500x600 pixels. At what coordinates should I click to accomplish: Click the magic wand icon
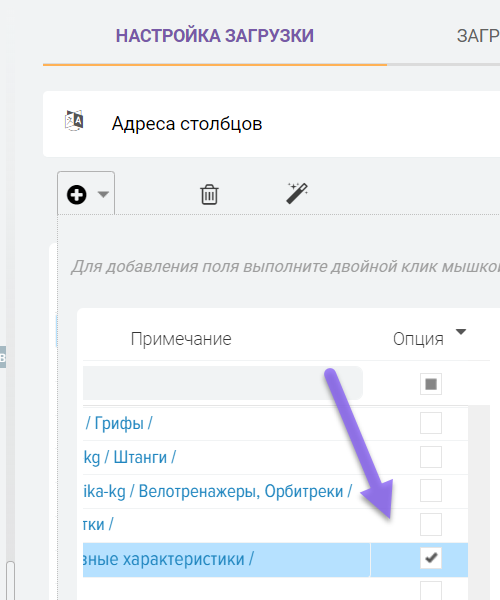point(297,193)
